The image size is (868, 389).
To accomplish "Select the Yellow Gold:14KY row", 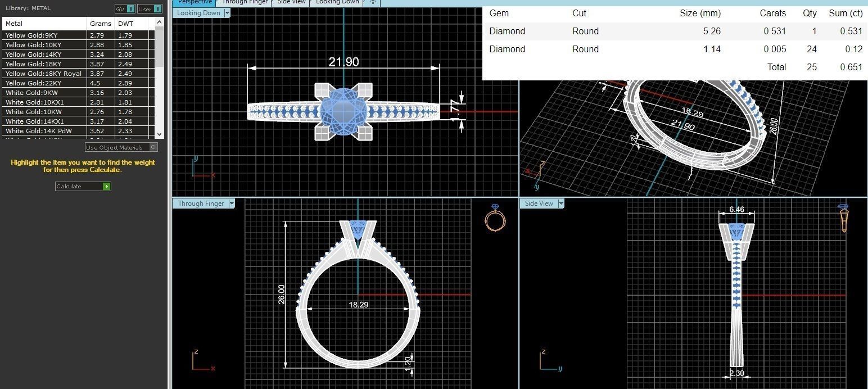I will [x=79, y=55].
